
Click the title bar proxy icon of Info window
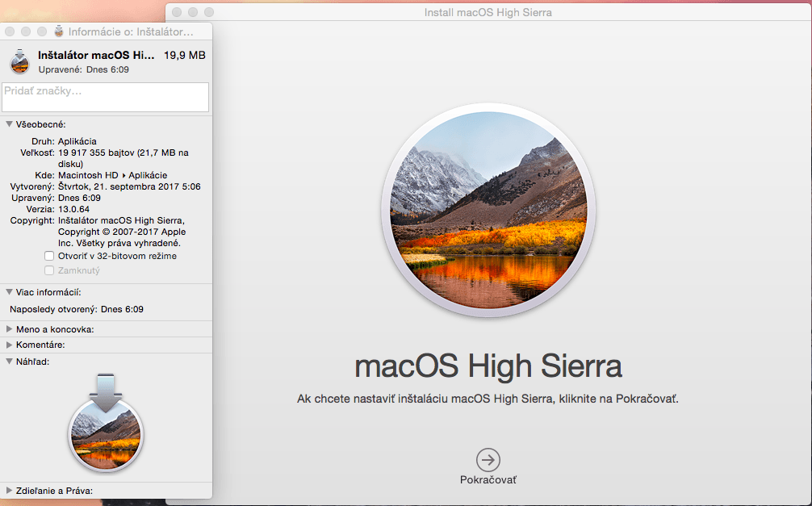[58, 31]
